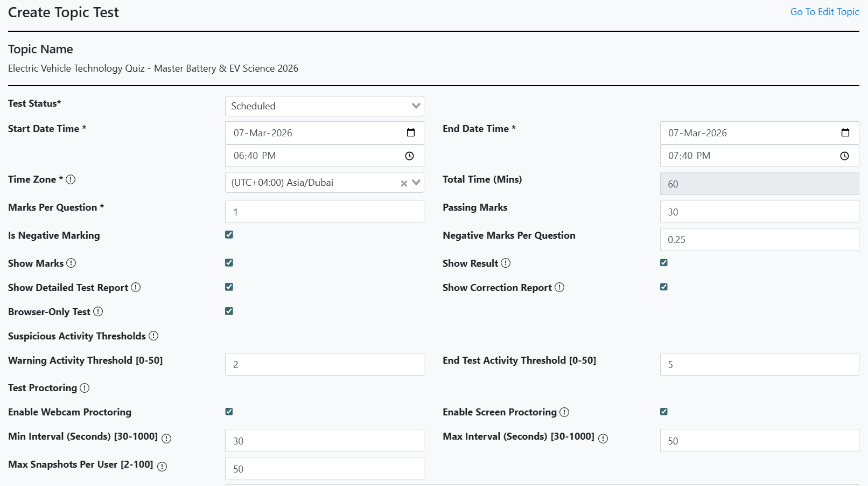Expand the Time Zone dropdown list

click(x=416, y=183)
